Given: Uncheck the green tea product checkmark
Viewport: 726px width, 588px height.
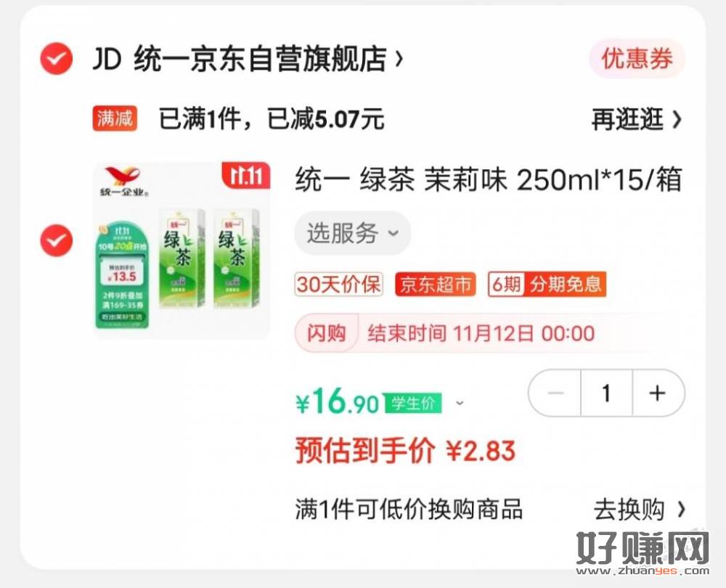Looking at the screenshot, I should tap(57, 240).
